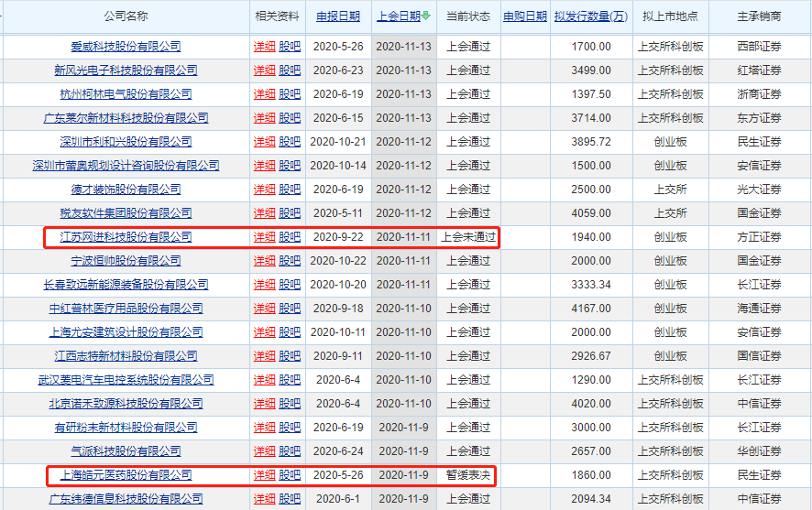The width and height of the screenshot is (812, 510).
Task: View 详细 for 税友软件集团
Action: click(264, 213)
